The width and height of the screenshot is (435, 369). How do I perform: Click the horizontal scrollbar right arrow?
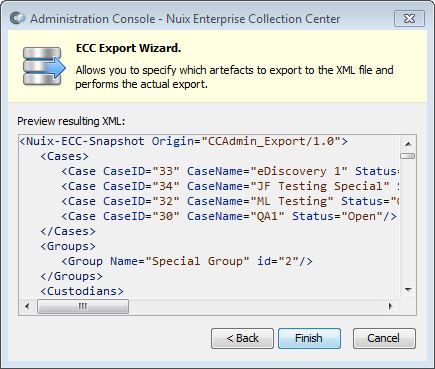pyautogui.click(x=391, y=306)
